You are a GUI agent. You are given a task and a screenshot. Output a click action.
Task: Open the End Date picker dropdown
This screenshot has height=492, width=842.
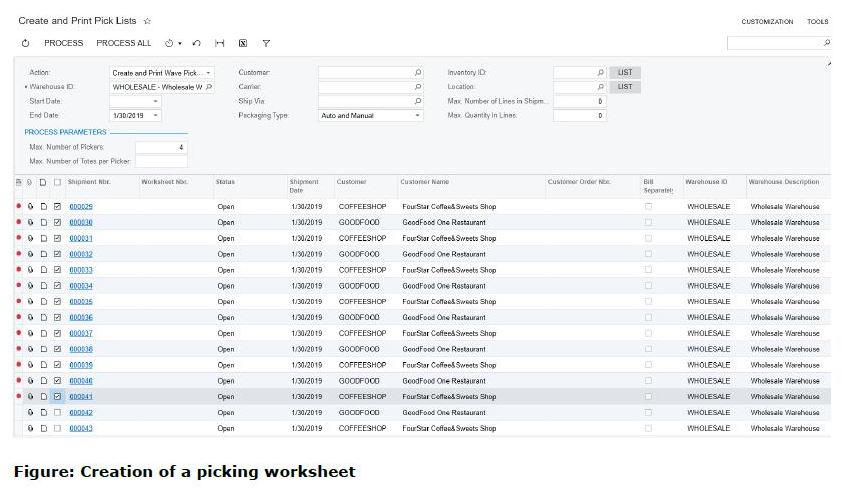(155, 115)
